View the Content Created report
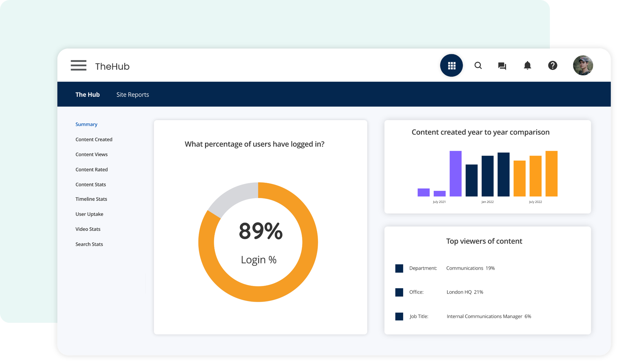This screenshot has height=364, width=620. pyautogui.click(x=94, y=139)
